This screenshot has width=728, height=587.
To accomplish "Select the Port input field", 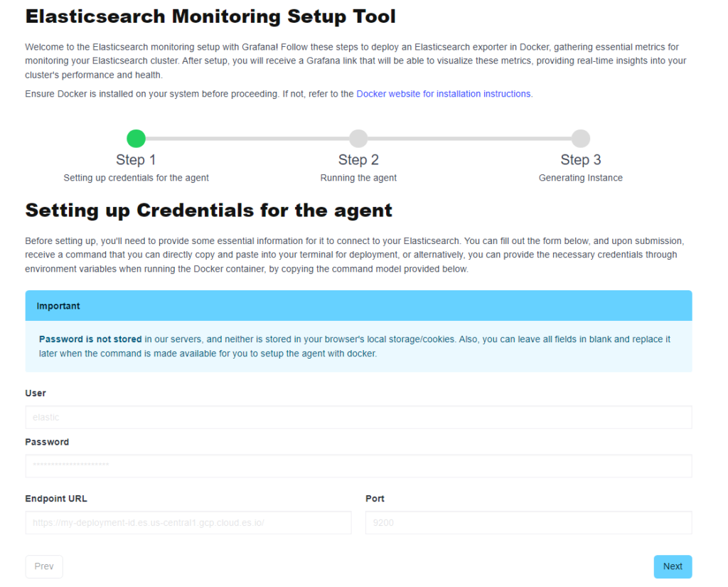I will click(x=529, y=522).
